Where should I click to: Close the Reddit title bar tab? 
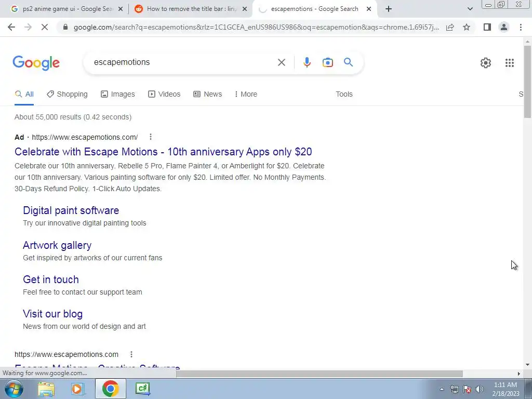[x=245, y=9]
